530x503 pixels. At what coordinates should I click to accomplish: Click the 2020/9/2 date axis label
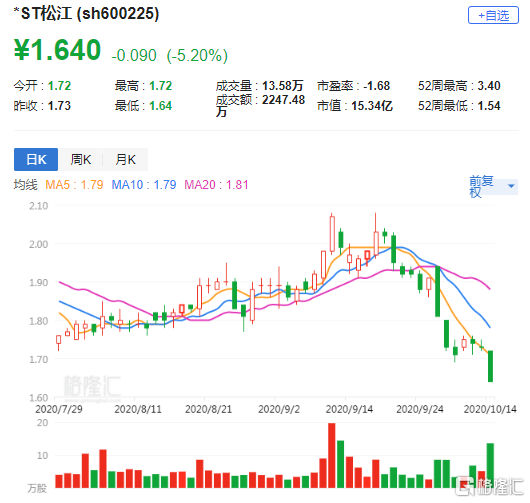coord(279,409)
